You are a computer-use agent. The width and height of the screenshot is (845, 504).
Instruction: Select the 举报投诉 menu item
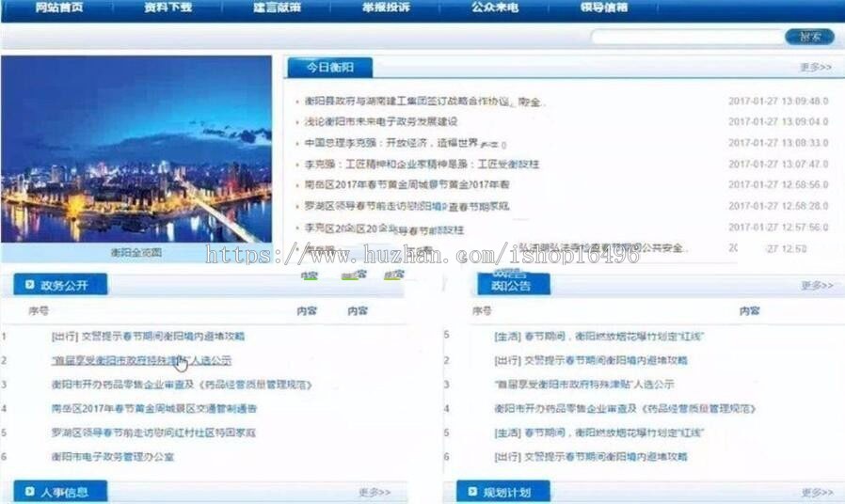(x=386, y=8)
